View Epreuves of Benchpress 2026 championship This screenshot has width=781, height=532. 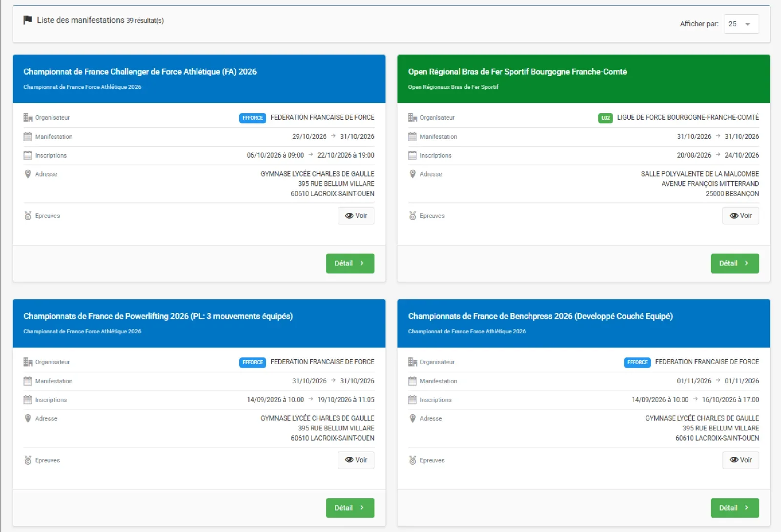(740, 460)
